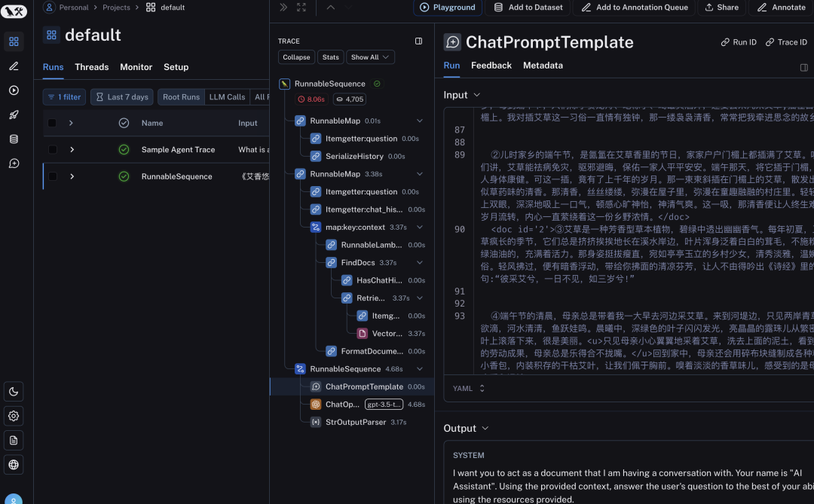Enable dark mode with the moon toggle
The height and width of the screenshot is (504, 814).
pyautogui.click(x=14, y=391)
